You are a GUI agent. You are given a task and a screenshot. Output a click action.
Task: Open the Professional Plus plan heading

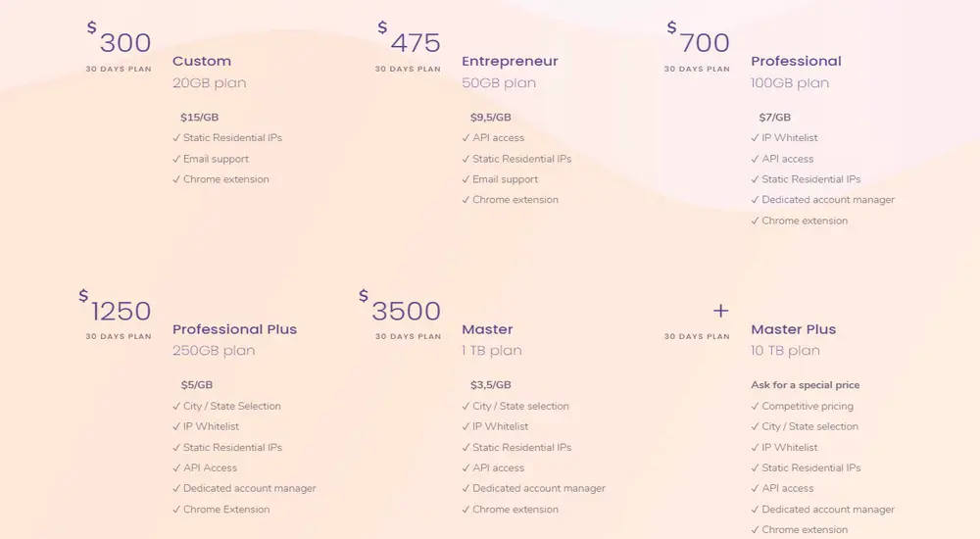point(234,329)
